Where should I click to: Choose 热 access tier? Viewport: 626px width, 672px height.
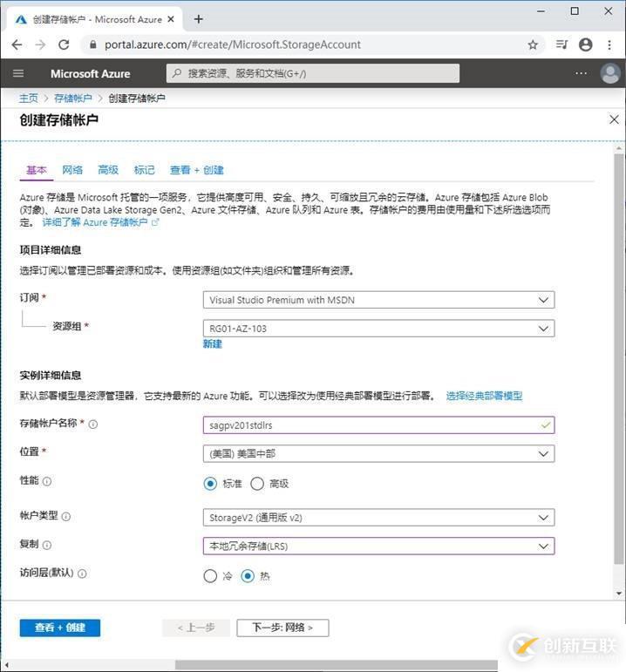(248, 576)
